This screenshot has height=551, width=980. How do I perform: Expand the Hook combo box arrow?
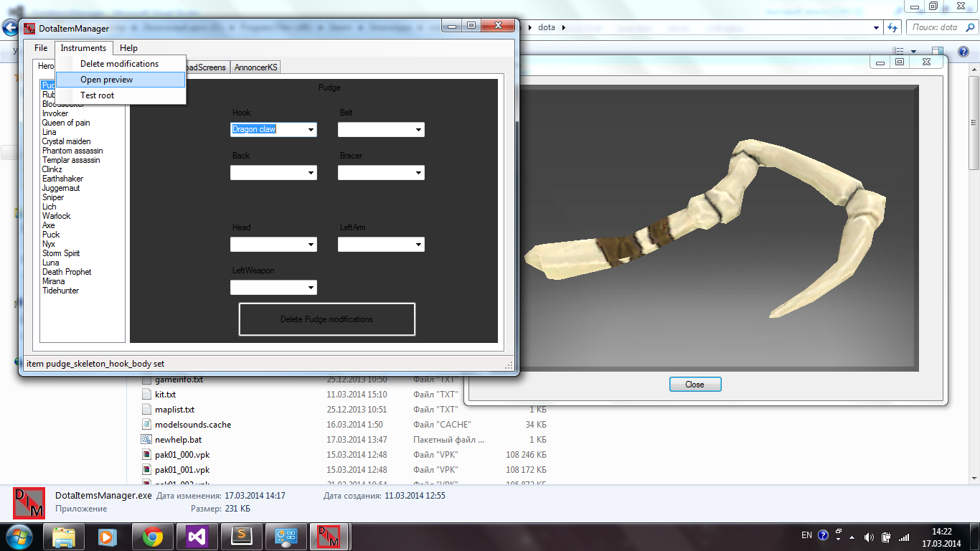click(x=311, y=130)
